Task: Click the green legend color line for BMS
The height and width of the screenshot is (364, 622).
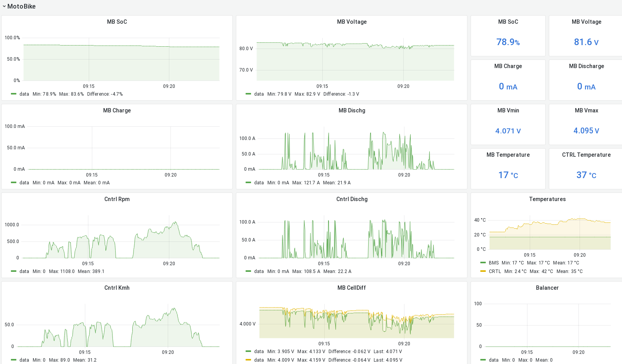Action: coord(483,263)
